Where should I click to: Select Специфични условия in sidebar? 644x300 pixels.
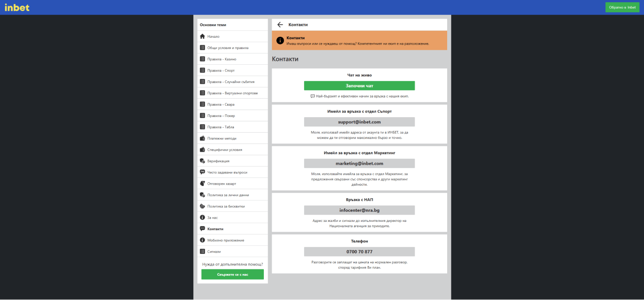[233, 150]
